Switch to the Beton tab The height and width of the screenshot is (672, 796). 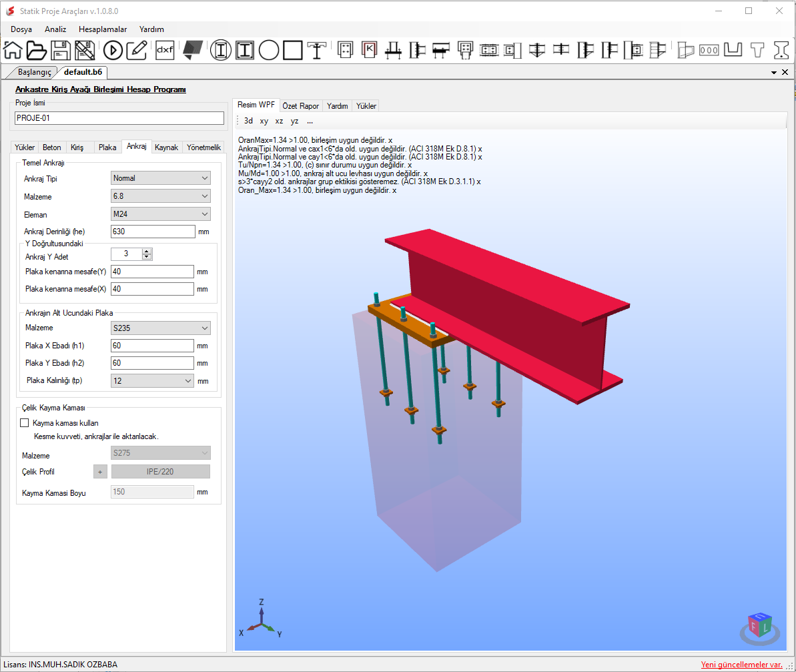(52, 147)
